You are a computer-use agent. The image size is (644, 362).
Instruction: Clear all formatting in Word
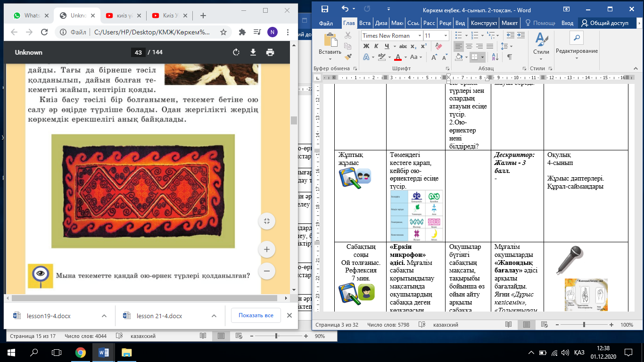coord(439,46)
